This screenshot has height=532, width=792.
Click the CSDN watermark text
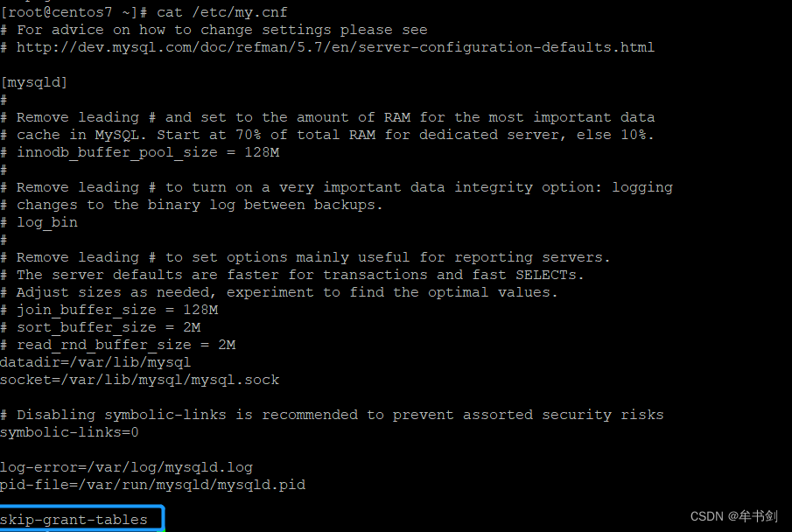coord(733,516)
